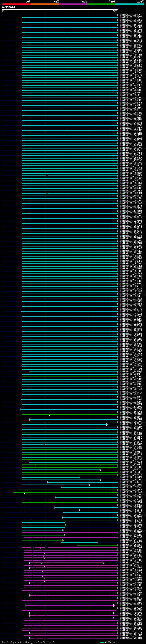Click hit label UniRef100_Q1HQ59
Image resolution: width=146 pixels, height=644 pixels.
pos(131,125)
